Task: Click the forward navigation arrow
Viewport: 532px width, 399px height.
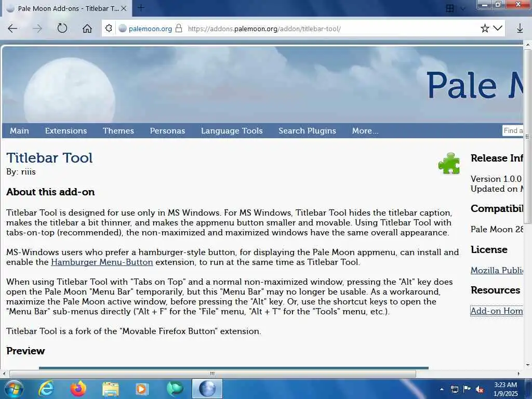Action: [x=37, y=29]
